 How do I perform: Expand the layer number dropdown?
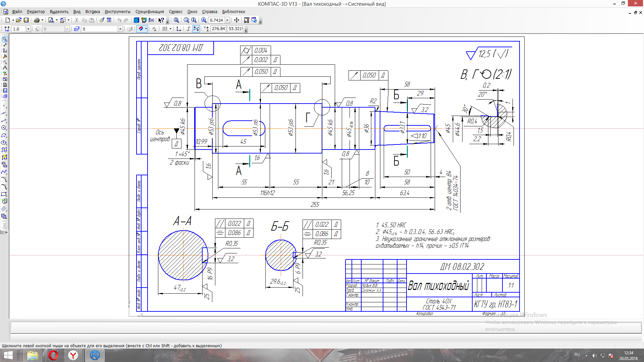point(120,29)
